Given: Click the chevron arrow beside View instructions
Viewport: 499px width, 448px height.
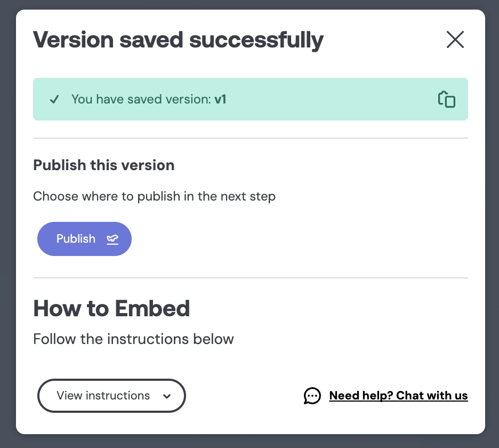Looking at the screenshot, I should pos(167,396).
